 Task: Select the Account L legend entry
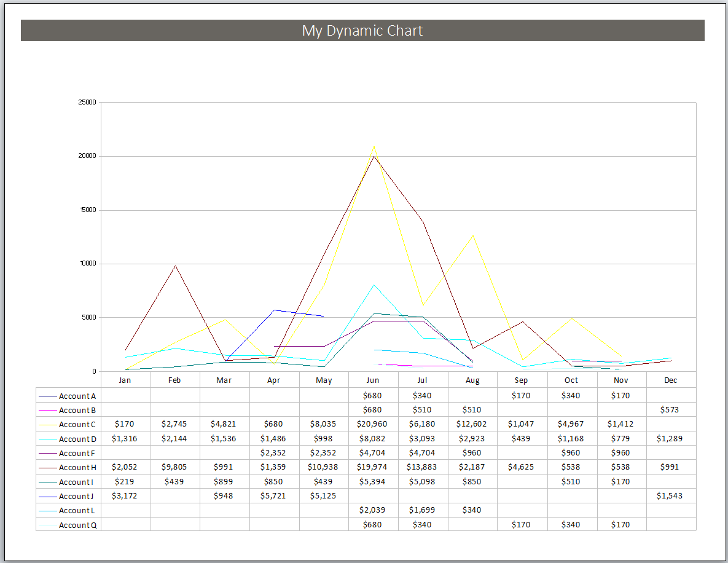click(x=68, y=511)
